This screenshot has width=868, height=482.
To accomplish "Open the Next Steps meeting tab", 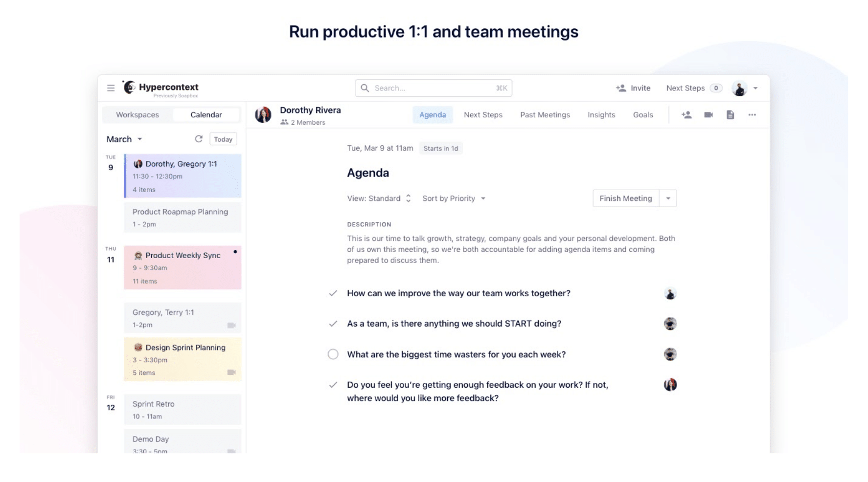I will (483, 115).
